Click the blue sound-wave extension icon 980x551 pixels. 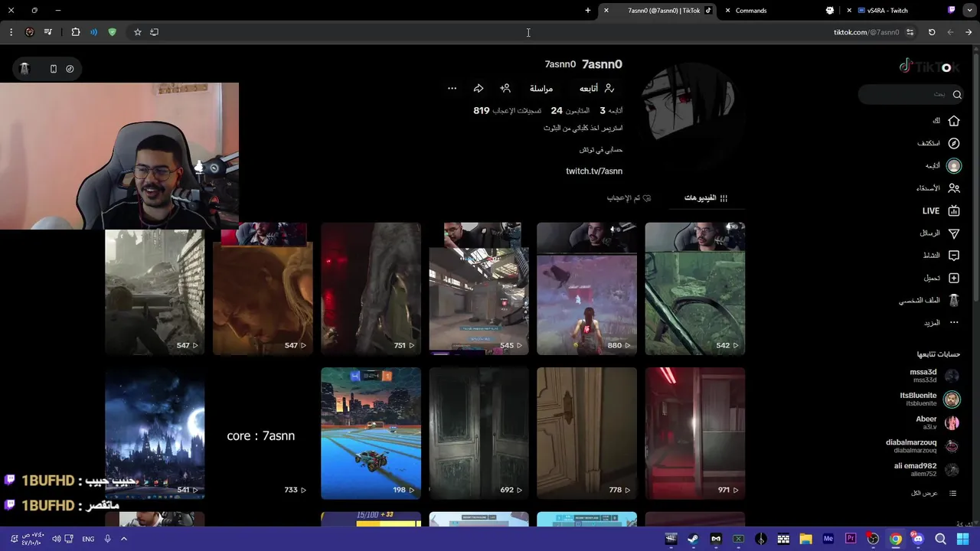pyautogui.click(x=93, y=32)
